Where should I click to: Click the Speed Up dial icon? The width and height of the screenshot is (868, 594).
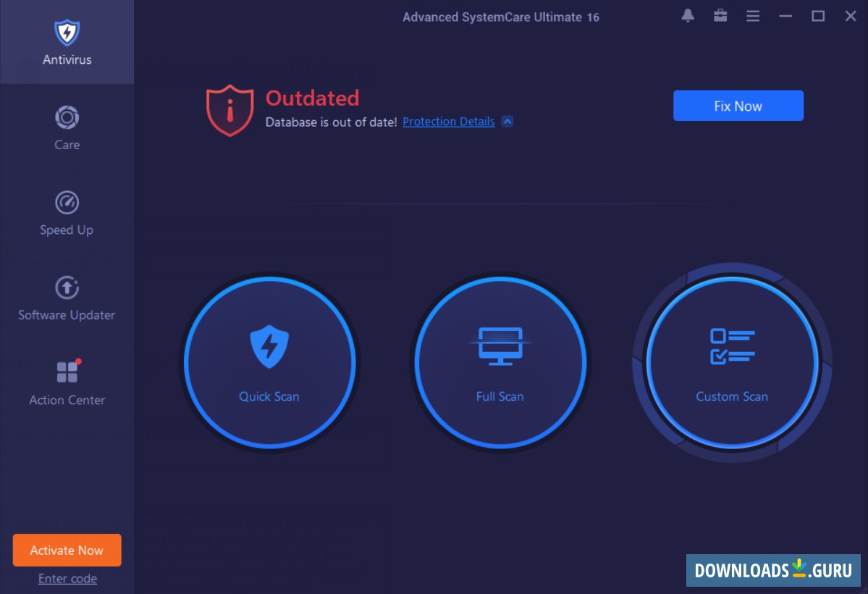tap(67, 202)
